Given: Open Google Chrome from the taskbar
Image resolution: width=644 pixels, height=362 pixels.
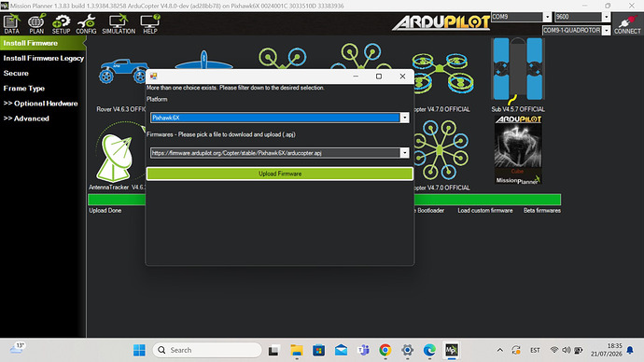Looking at the screenshot, I should [x=385, y=350].
